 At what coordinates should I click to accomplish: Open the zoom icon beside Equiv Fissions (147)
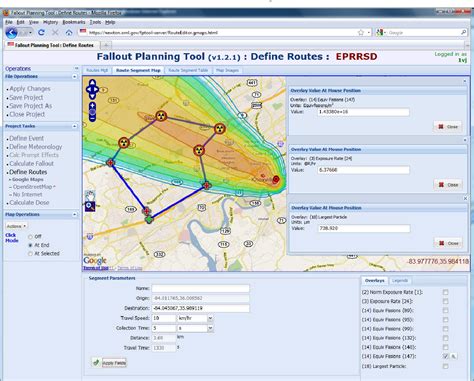click(x=453, y=356)
